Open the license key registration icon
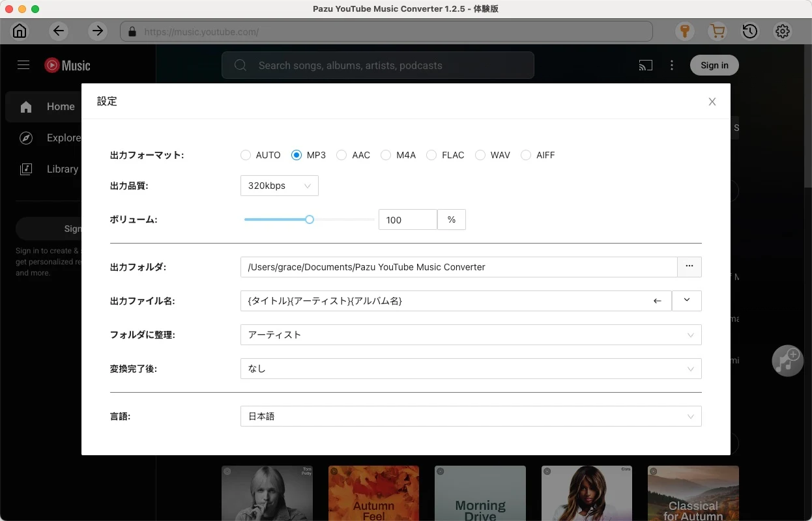 click(684, 31)
